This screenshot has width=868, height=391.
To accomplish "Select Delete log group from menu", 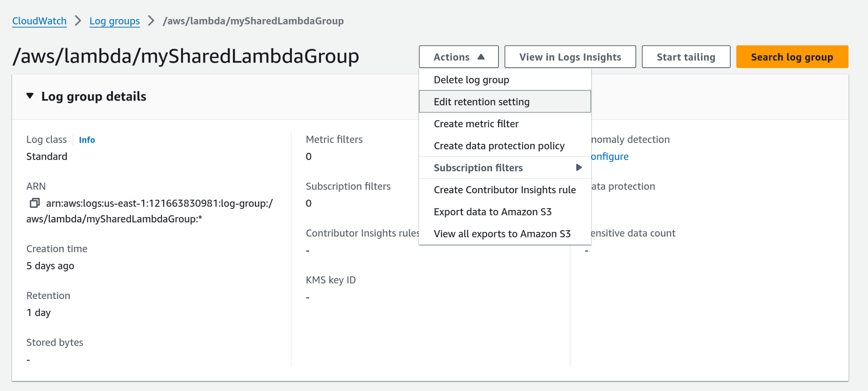I will tap(471, 80).
